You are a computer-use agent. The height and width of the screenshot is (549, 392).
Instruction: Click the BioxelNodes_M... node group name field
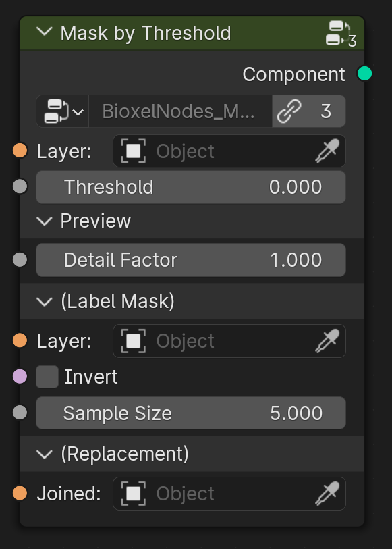click(180, 111)
